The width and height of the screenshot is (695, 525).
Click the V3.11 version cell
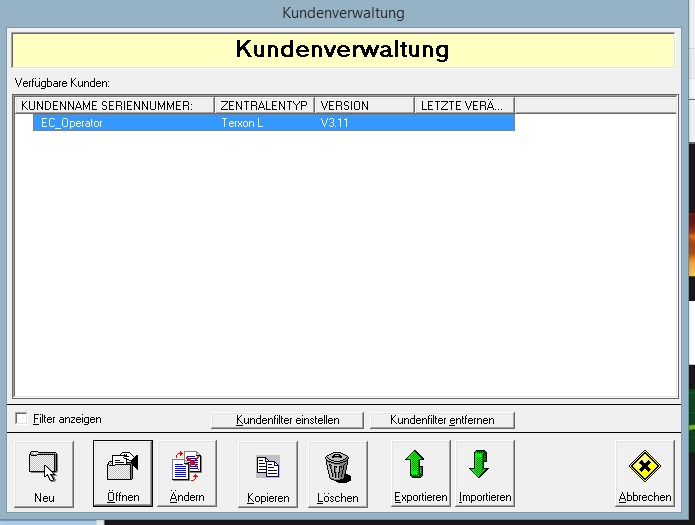(x=337, y=123)
